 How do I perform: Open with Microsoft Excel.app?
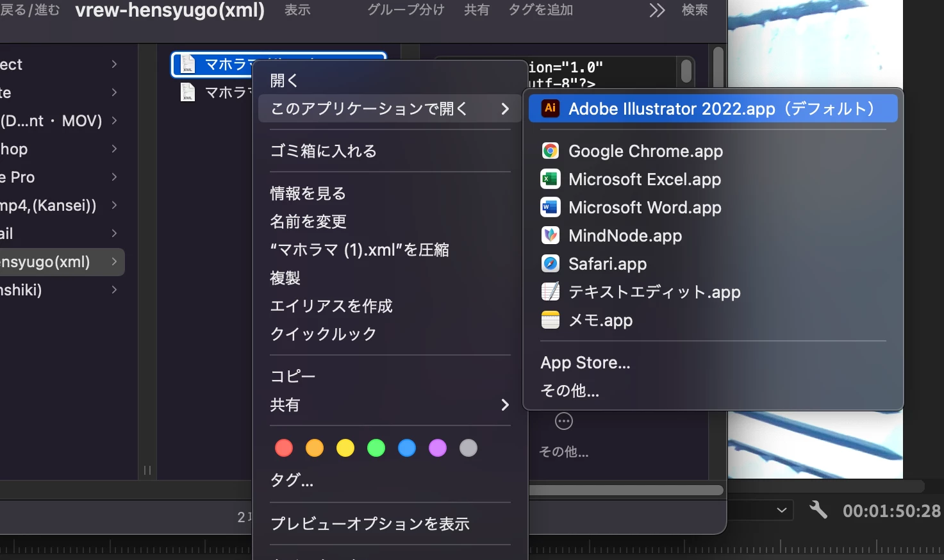tap(713, 179)
